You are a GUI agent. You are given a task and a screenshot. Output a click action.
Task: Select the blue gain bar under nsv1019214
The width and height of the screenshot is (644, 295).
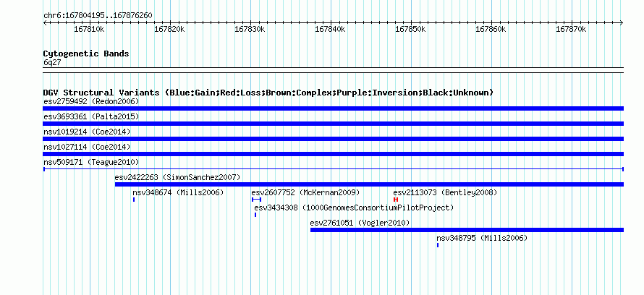click(x=334, y=139)
